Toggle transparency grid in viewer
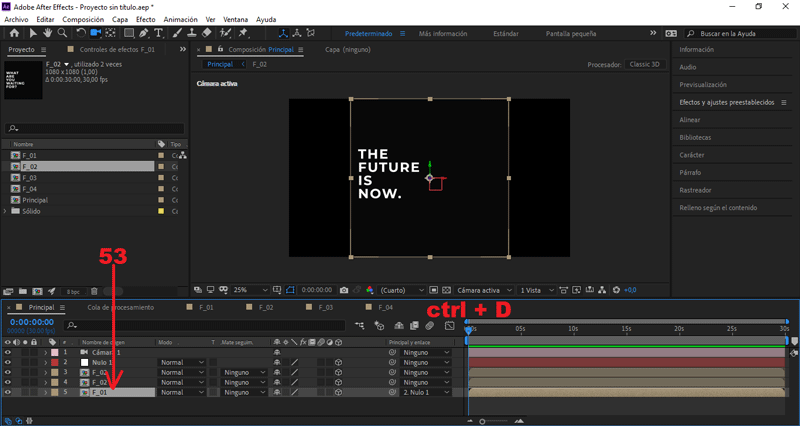 tap(446, 290)
